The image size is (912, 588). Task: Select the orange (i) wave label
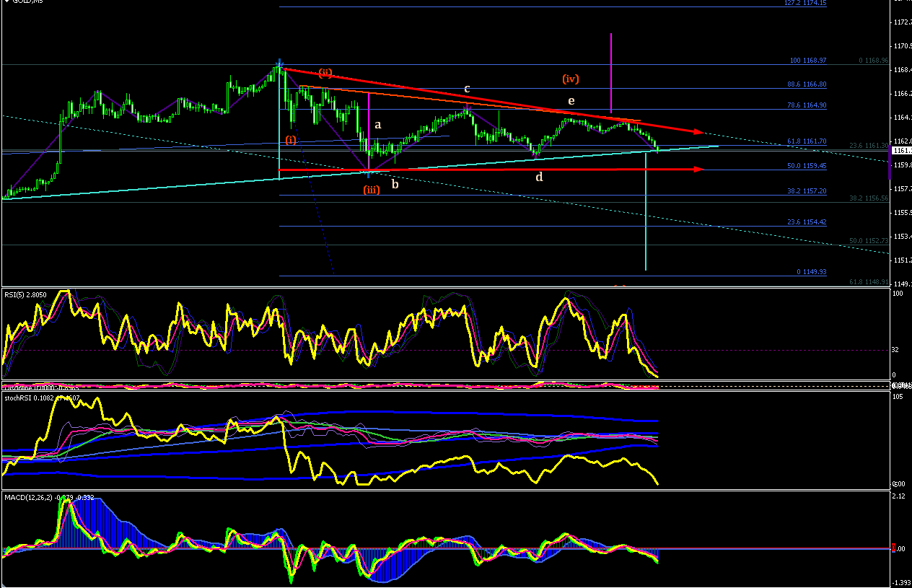(290, 139)
